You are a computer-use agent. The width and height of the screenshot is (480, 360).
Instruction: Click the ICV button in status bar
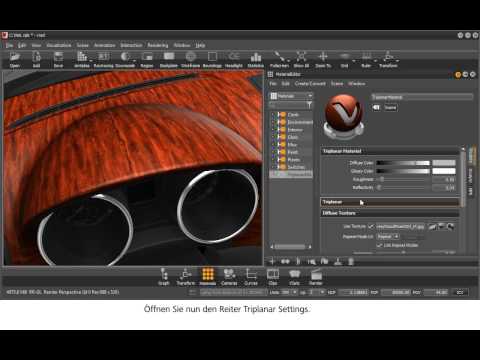[x=460, y=292]
